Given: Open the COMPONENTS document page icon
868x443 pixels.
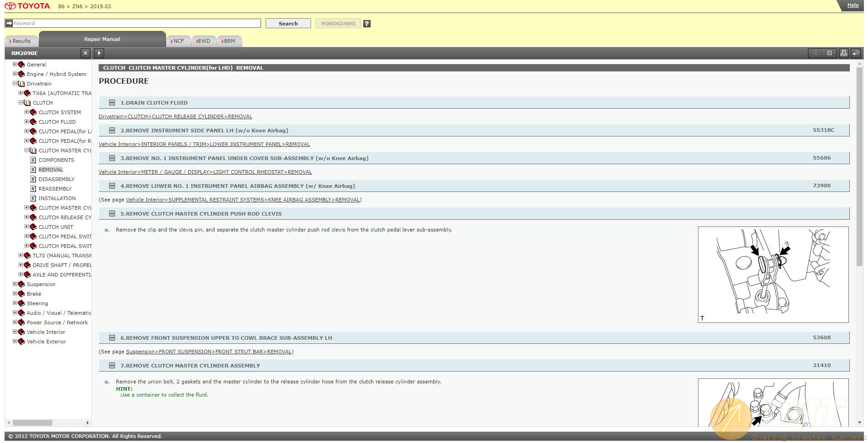Looking at the screenshot, I should point(33,160).
